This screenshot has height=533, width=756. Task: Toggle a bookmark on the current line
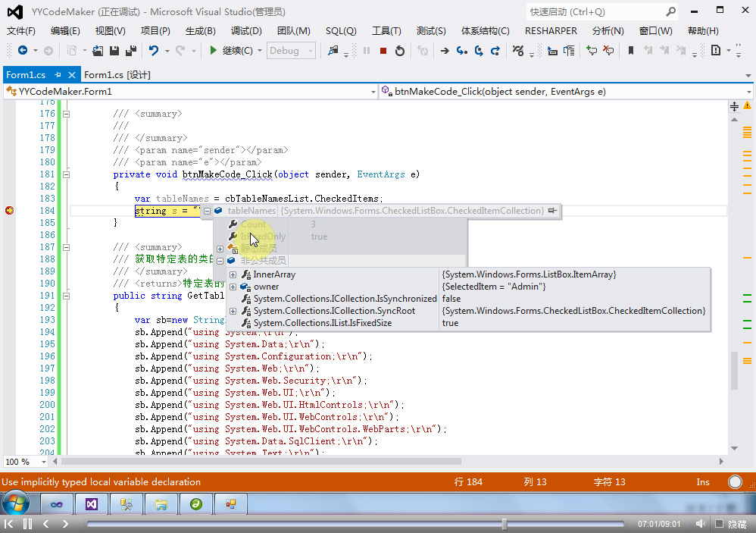tap(630, 50)
